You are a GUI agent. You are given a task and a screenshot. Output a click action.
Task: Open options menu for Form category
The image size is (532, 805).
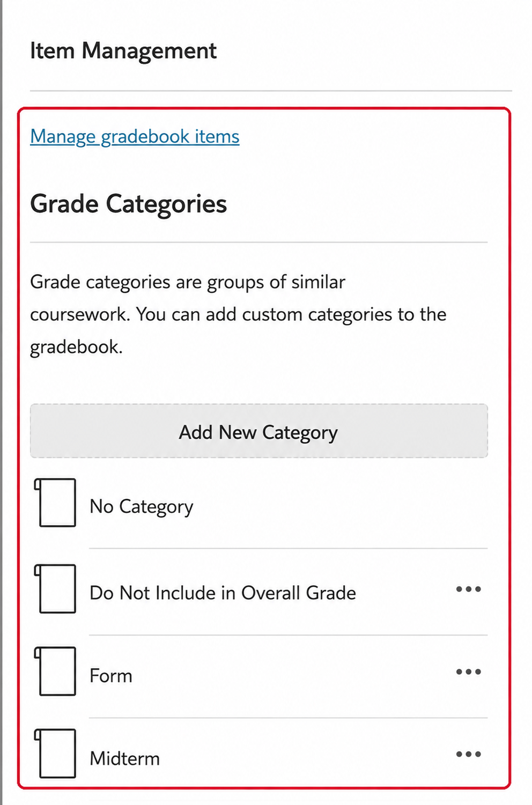(x=468, y=671)
